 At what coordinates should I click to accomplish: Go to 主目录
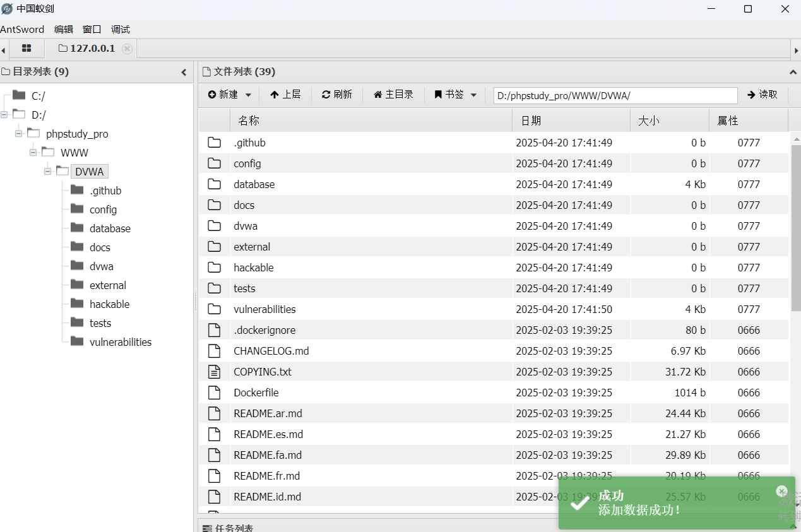click(x=393, y=95)
